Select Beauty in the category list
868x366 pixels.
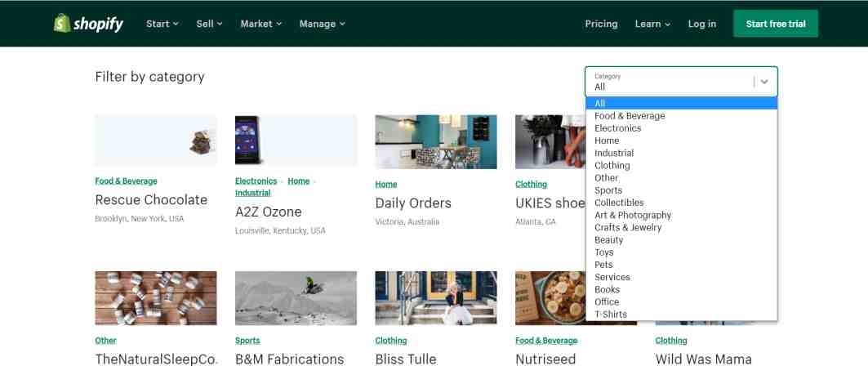pyautogui.click(x=682, y=239)
